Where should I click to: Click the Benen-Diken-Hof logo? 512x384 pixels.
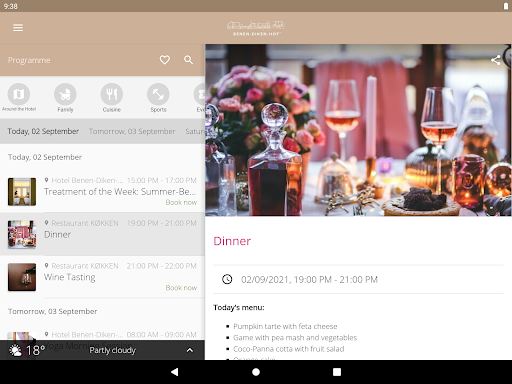[x=256, y=28]
